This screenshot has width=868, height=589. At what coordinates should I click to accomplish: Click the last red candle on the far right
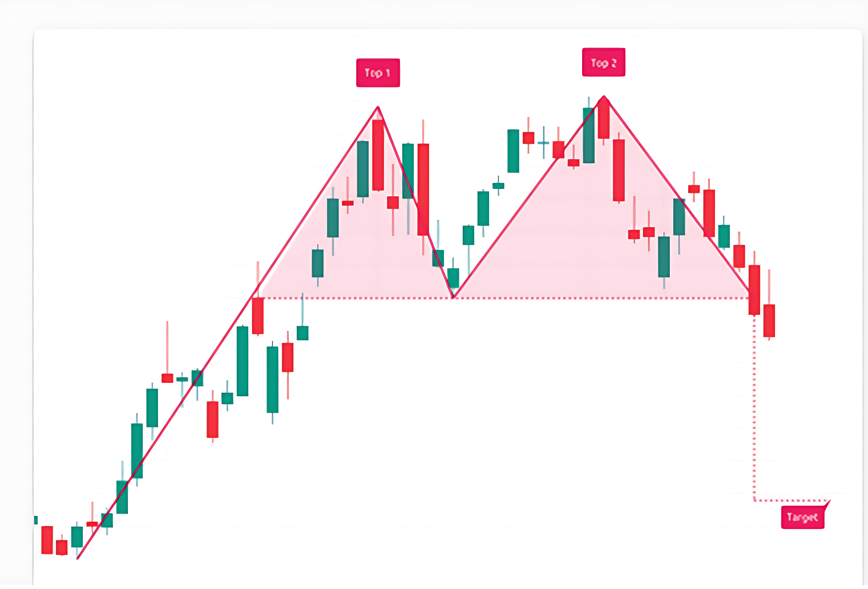(769, 320)
